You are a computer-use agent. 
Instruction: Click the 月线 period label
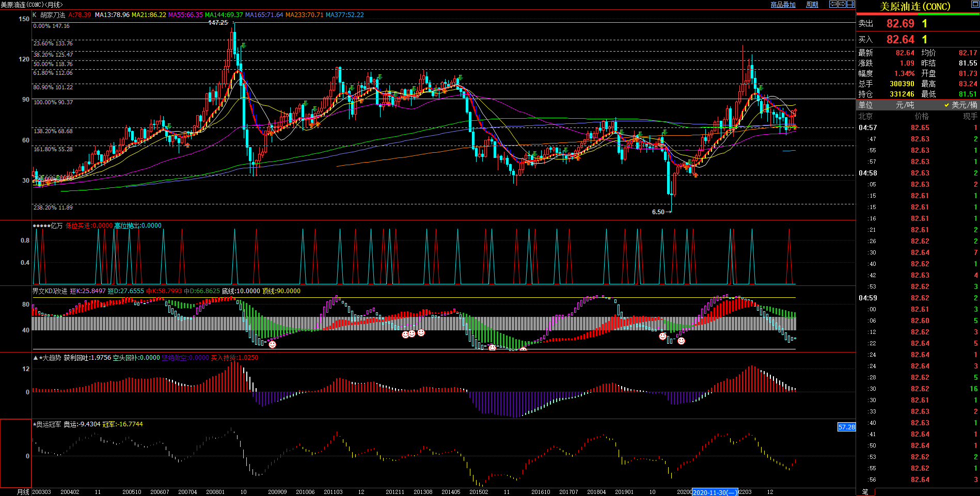pyautogui.click(x=23, y=492)
